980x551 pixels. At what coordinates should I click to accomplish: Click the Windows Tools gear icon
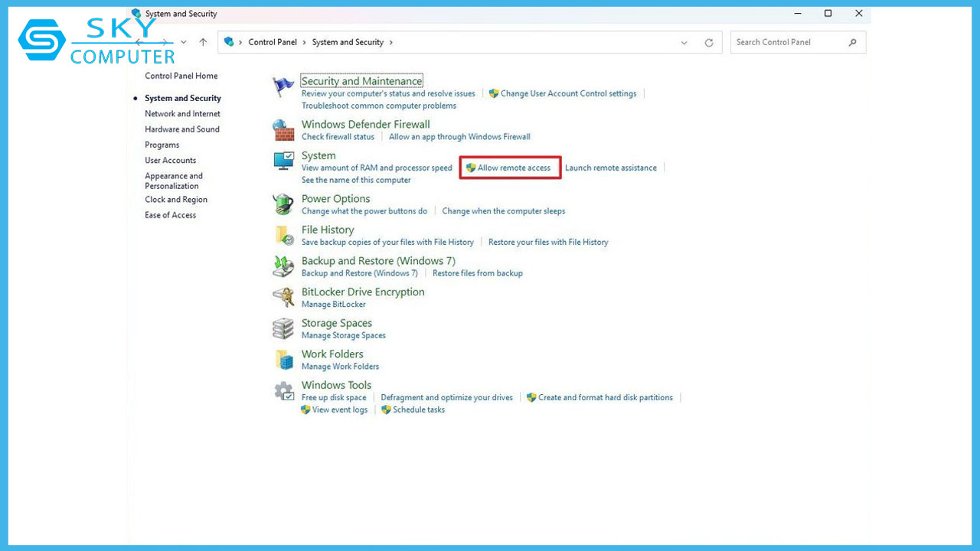tap(283, 391)
